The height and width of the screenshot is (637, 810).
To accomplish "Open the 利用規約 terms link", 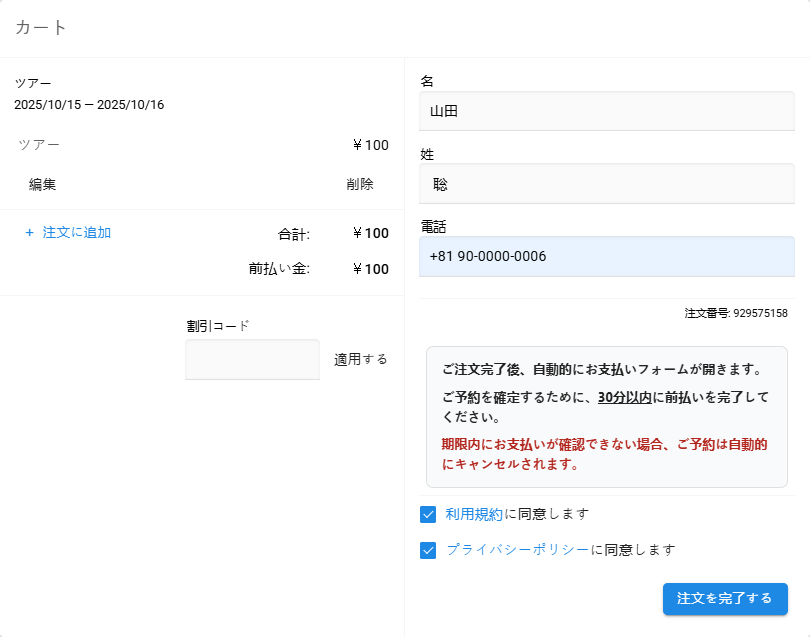I will coord(474,514).
